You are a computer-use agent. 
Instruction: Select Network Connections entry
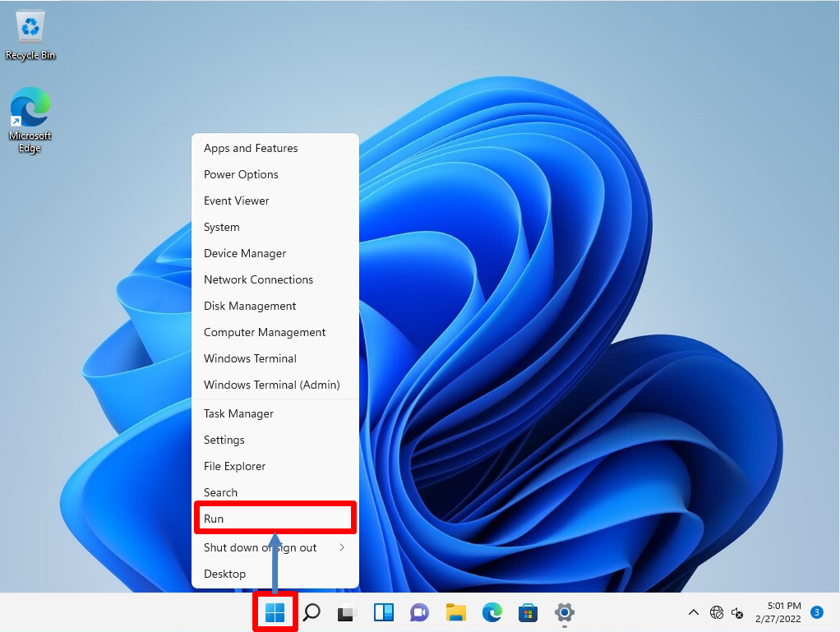click(275, 279)
